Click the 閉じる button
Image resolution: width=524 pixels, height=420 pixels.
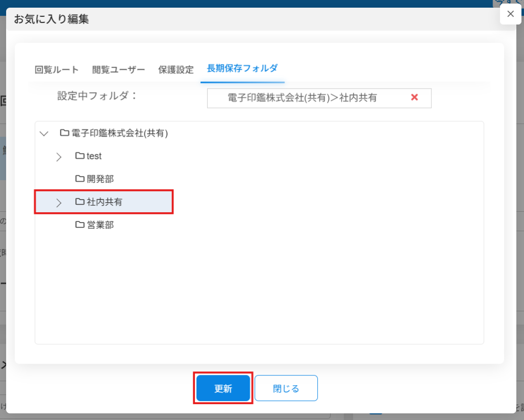tap(286, 388)
